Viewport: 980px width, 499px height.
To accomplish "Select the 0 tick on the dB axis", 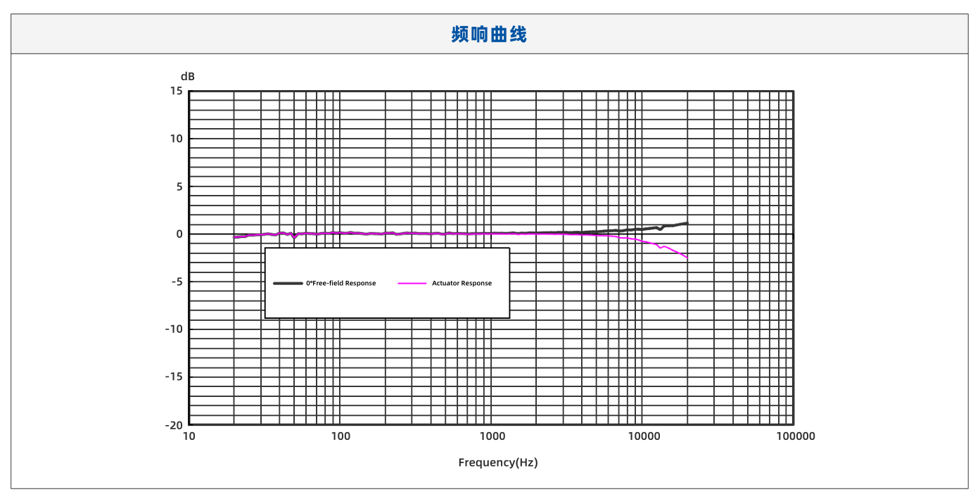I will [x=179, y=234].
